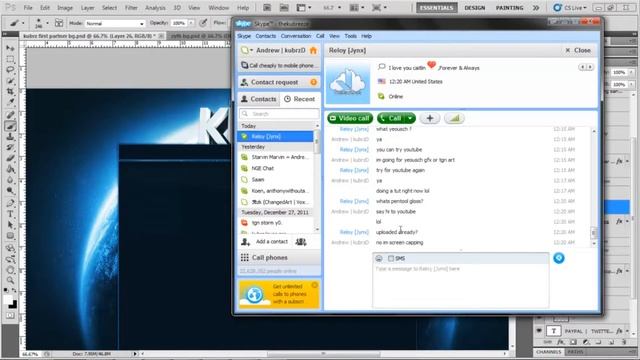Click Skype home icon beside profile name
This screenshot has width=640, height=360.
(313, 51)
